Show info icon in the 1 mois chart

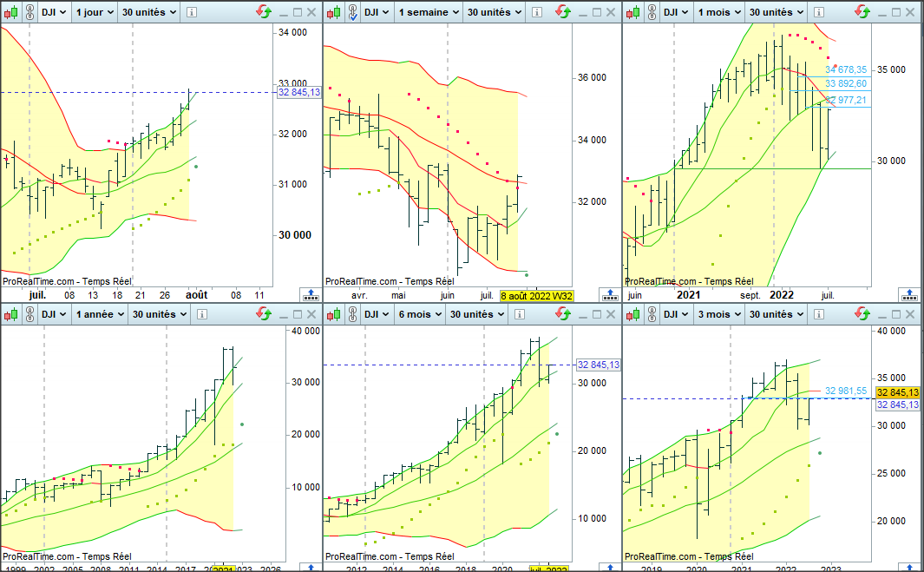coord(818,12)
